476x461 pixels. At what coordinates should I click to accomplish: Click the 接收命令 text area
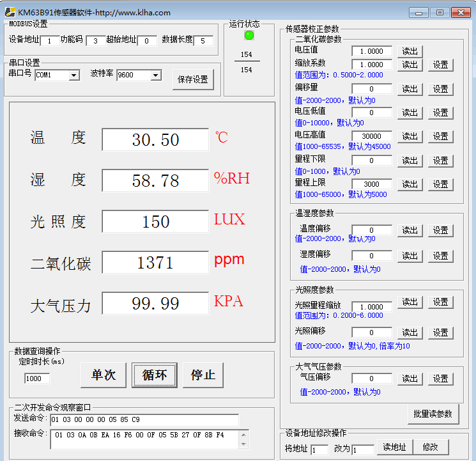click(x=146, y=439)
